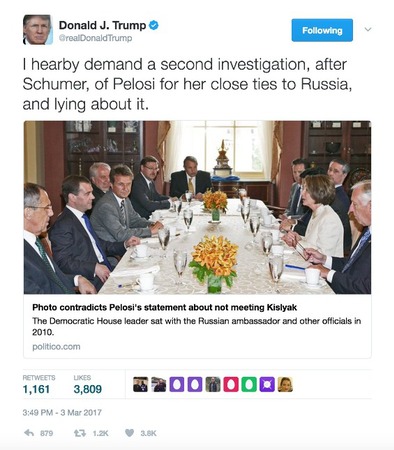Expand the tweet options chevron
The image size is (394, 450).
pyautogui.click(x=368, y=30)
